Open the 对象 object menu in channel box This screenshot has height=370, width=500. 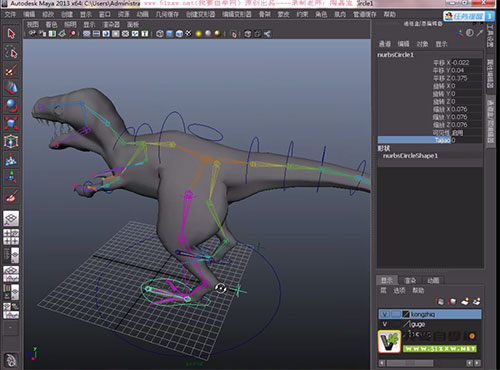[x=422, y=44]
